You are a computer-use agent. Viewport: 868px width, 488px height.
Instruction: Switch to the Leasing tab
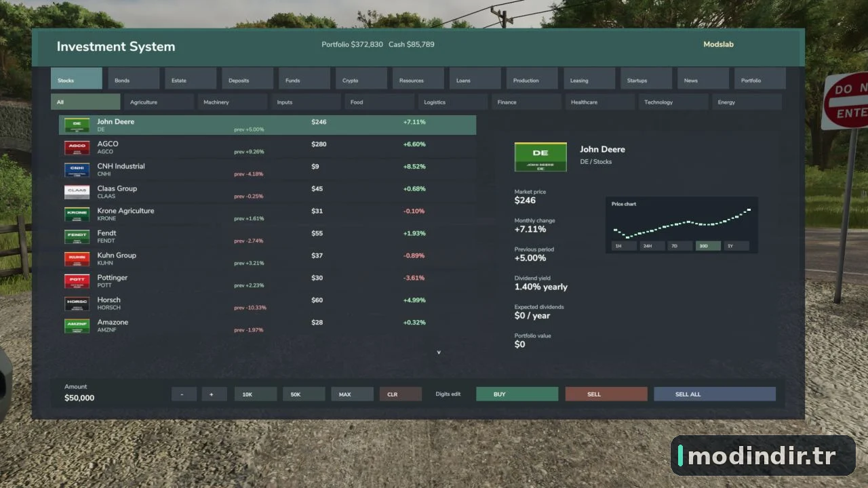coord(589,79)
